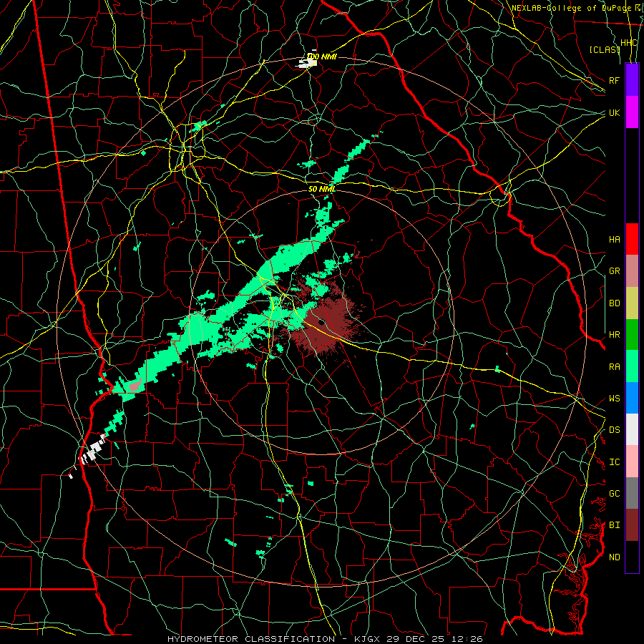This screenshot has width=644, height=644.
Task: Click the RA legend label
Action: [614, 367]
